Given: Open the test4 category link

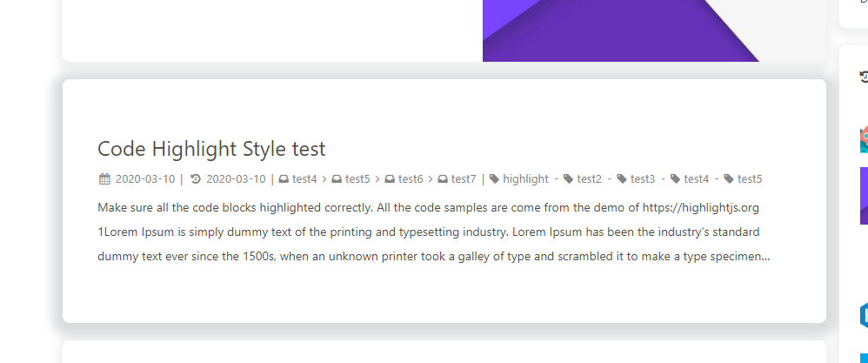Looking at the screenshot, I should point(304,179).
